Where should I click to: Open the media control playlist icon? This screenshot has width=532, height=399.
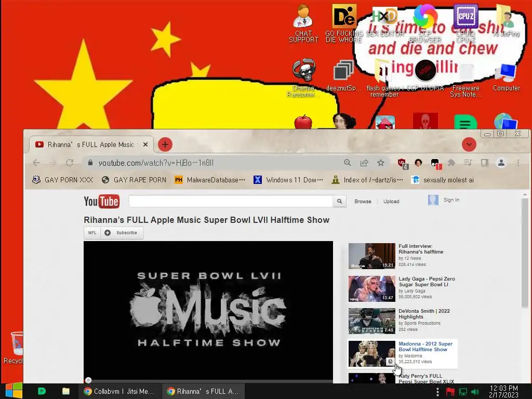coord(468,163)
